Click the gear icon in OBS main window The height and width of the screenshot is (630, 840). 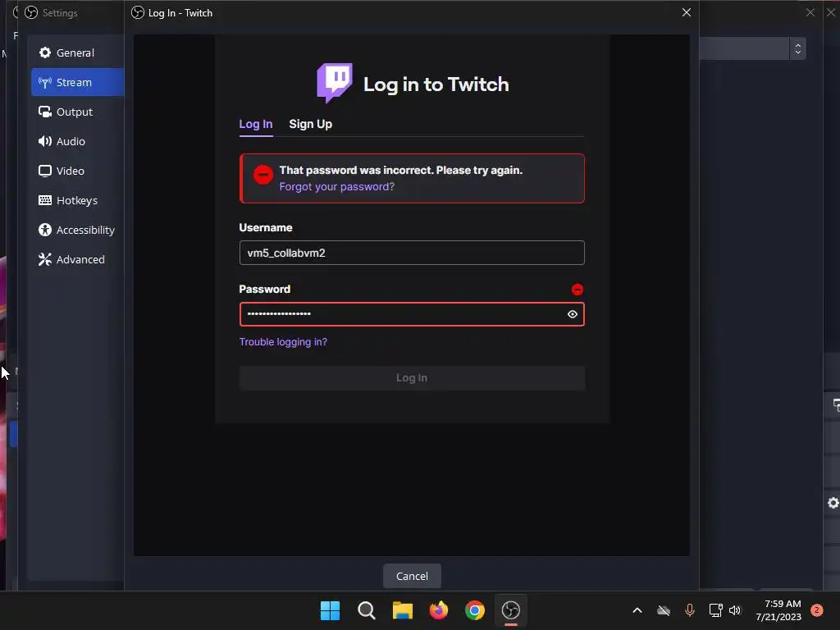click(x=833, y=503)
